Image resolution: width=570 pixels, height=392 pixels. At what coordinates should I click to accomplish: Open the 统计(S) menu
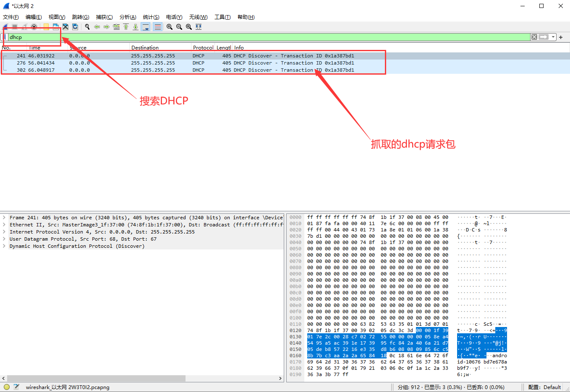click(151, 17)
